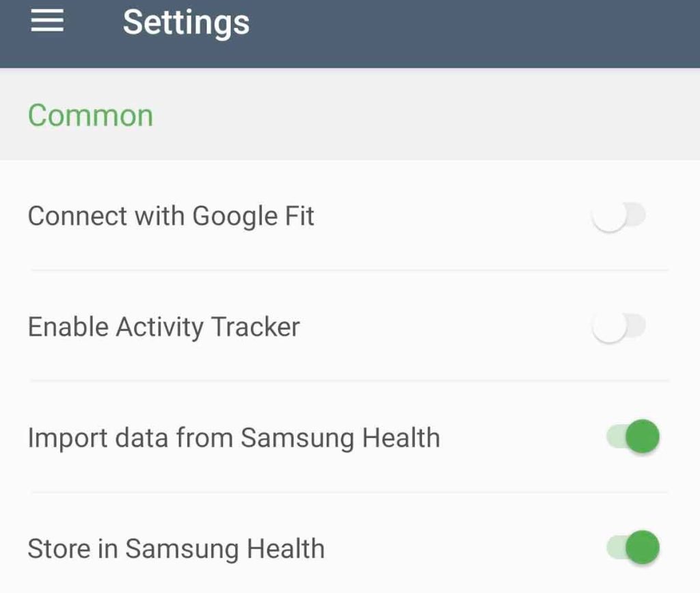The height and width of the screenshot is (593, 700).
Task: Click divider line below Connect with Google Fit
Action: pyautogui.click(x=349, y=270)
